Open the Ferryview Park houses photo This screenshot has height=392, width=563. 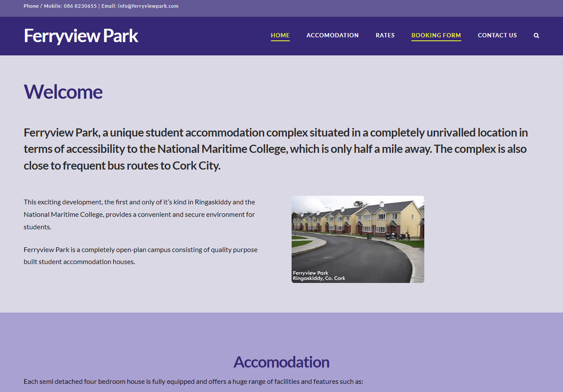[358, 239]
